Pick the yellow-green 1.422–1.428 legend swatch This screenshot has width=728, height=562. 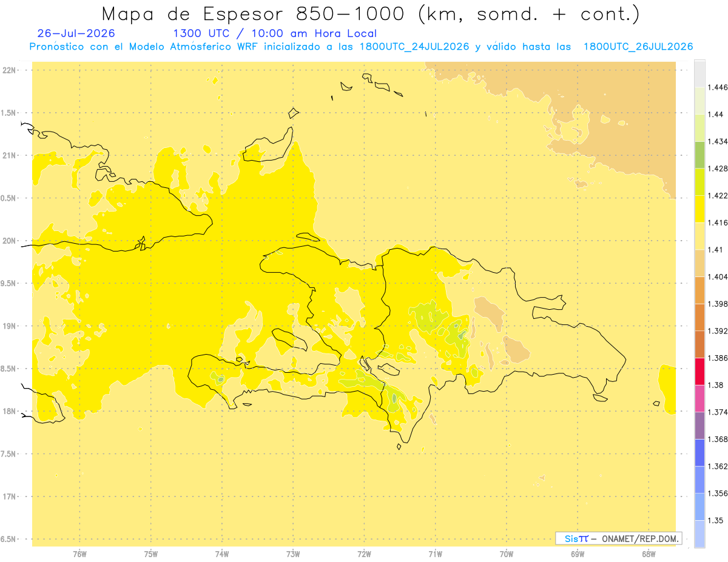(x=699, y=182)
